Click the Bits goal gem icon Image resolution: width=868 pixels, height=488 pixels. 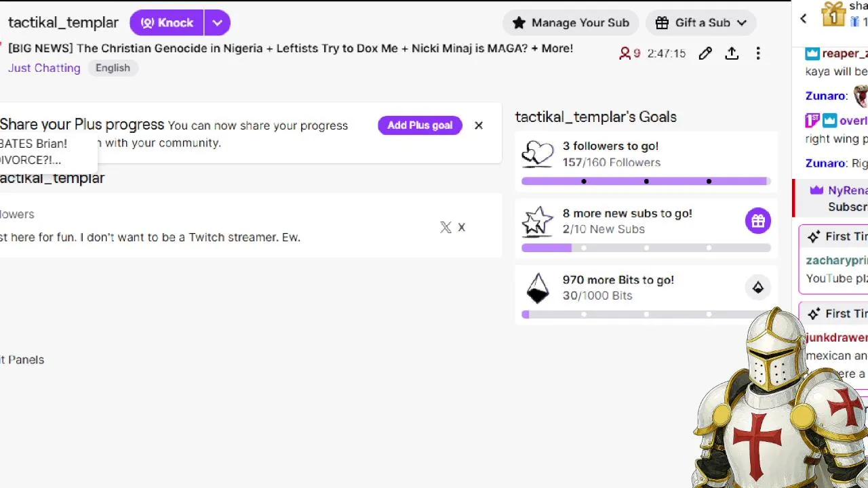click(x=538, y=287)
